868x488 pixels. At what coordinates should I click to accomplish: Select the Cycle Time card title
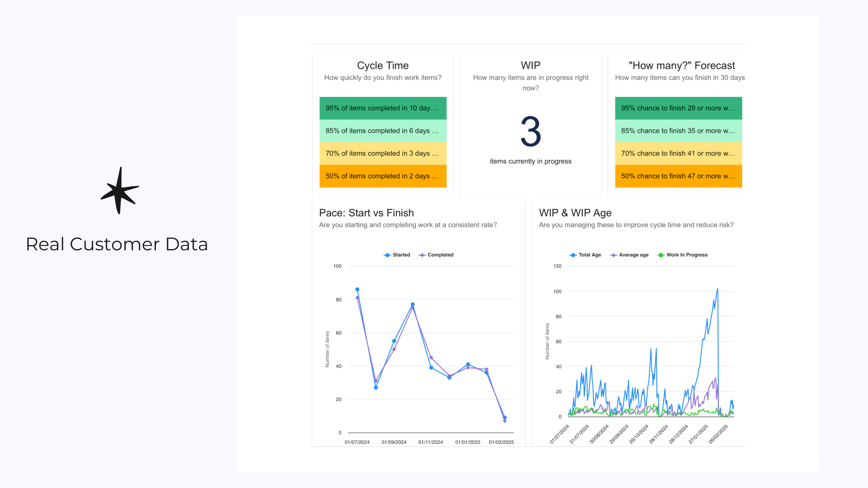(383, 65)
